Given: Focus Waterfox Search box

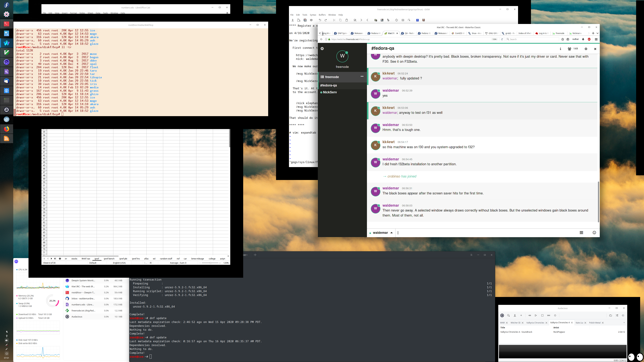Looking at the screenshot, I should tap(532, 39).
